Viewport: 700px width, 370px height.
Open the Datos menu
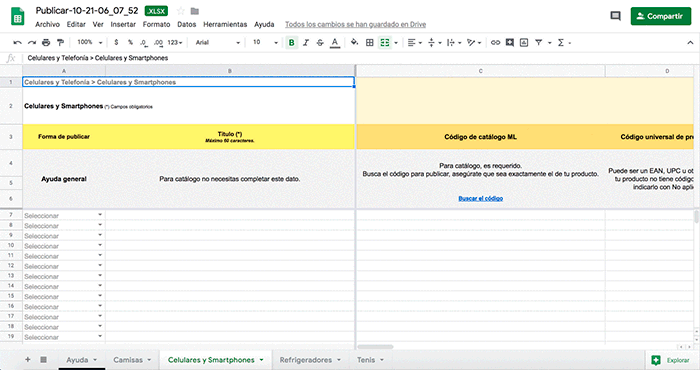(187, 25)
